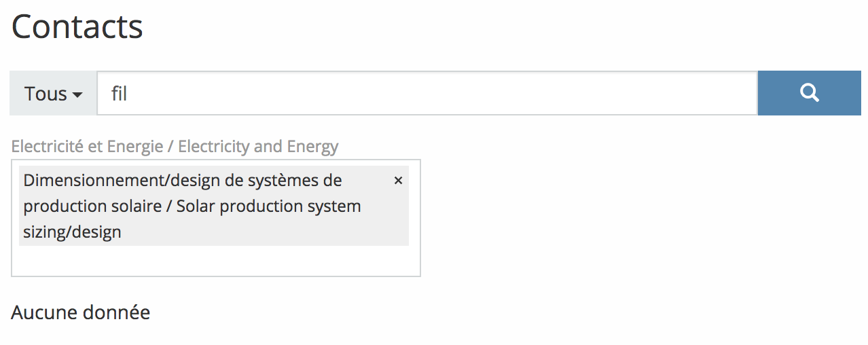Open the Tous filter dropdown

(x=54, y=93)
